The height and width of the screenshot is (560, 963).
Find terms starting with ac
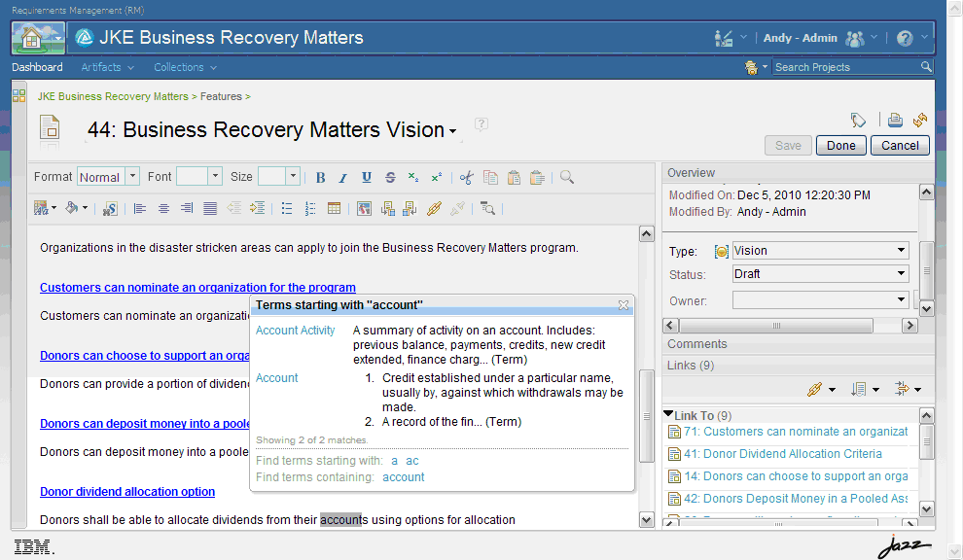[412, 461]
